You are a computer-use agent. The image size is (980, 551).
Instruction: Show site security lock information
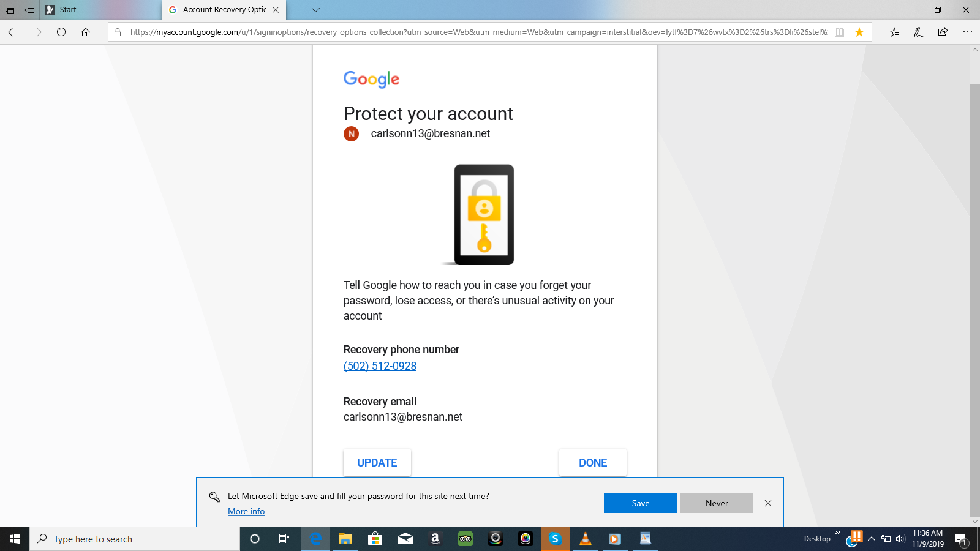[x=118, y=32]
